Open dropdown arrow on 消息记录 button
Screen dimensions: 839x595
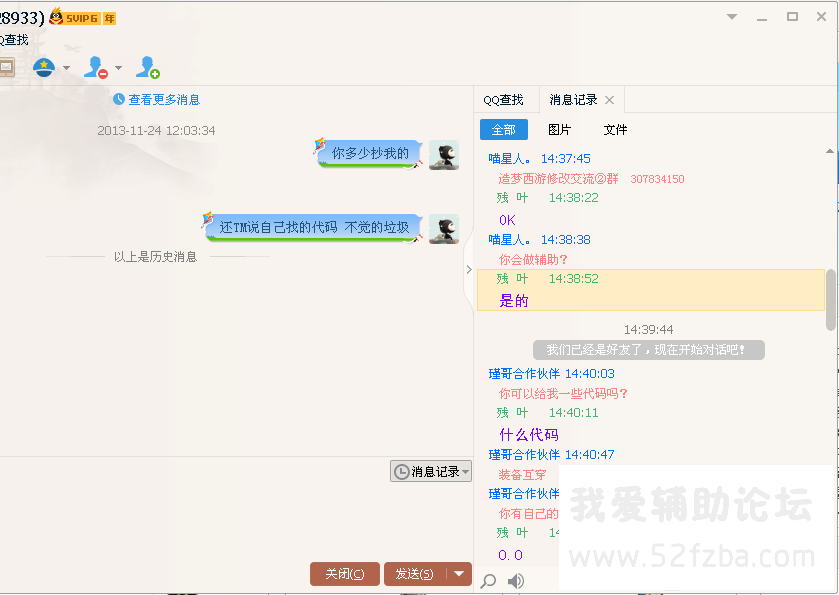466,472
